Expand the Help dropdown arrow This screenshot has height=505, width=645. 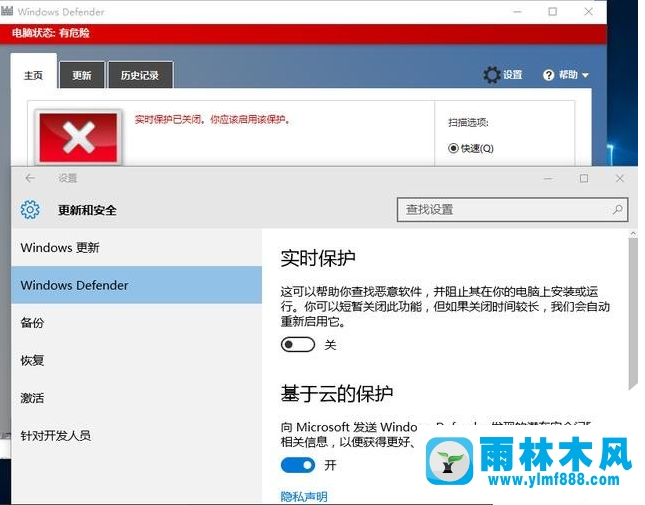click(585, 75)
